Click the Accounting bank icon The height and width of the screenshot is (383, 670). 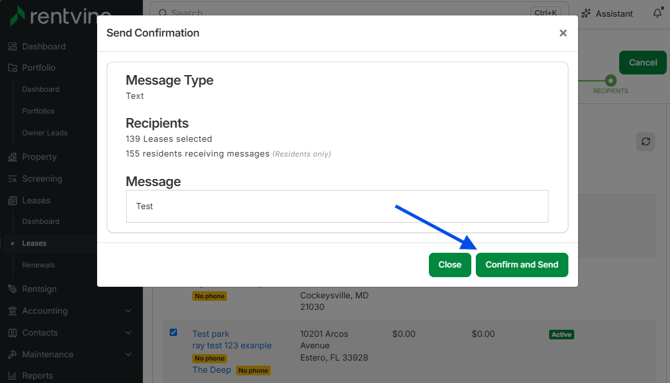point(12,311)
